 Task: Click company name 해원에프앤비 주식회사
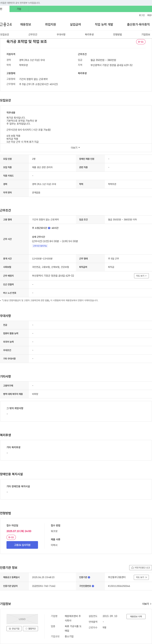(x=73, y=618)
